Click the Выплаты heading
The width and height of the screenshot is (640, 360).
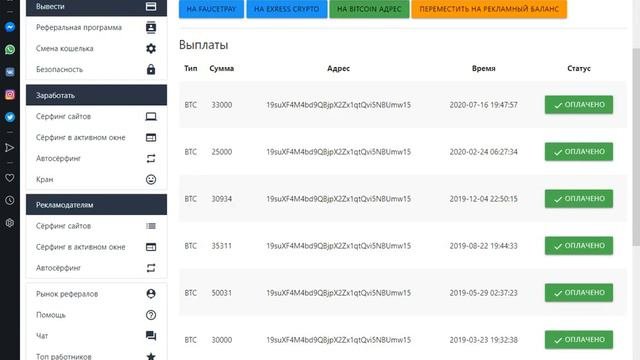tap(203, 45)
